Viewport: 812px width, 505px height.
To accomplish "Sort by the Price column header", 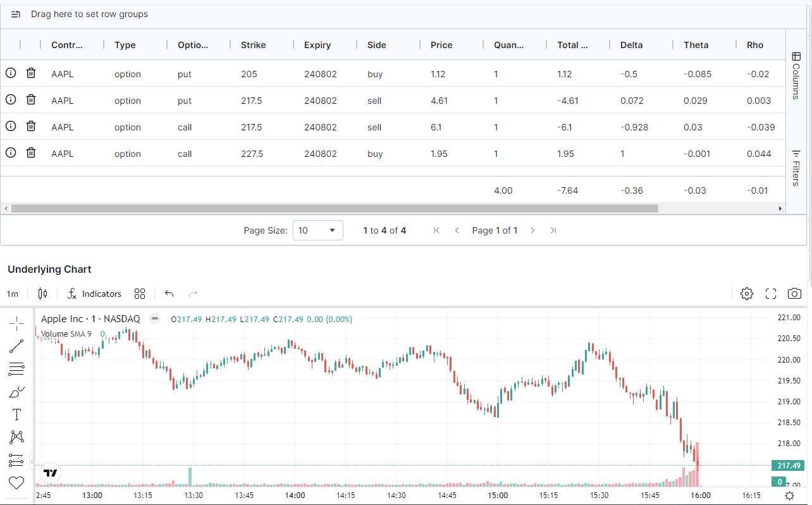I will click(x=441, y=45).
